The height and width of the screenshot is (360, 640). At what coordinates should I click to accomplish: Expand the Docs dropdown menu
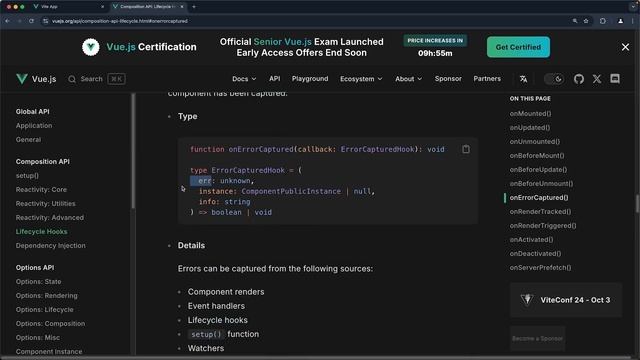pyautogui.click(x=244, y=79)
